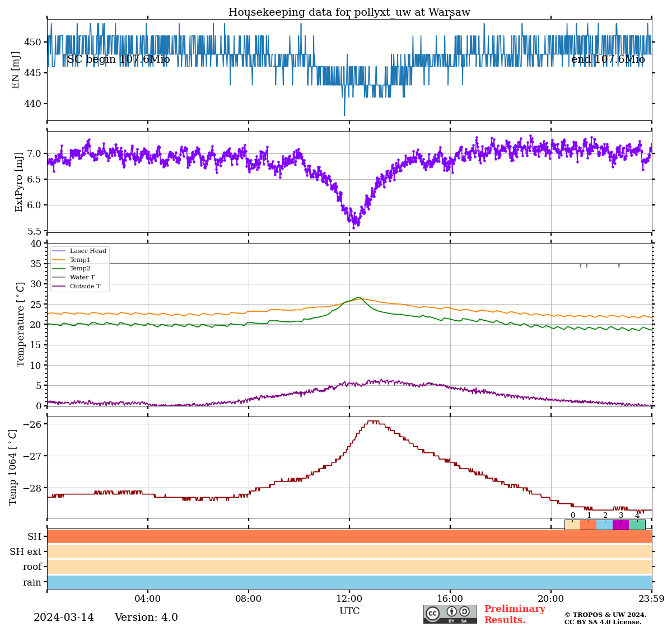The image size is (672, 627).
Task: Click color swatch labeled 2 in legend
Action: click(x=605, y=525)
